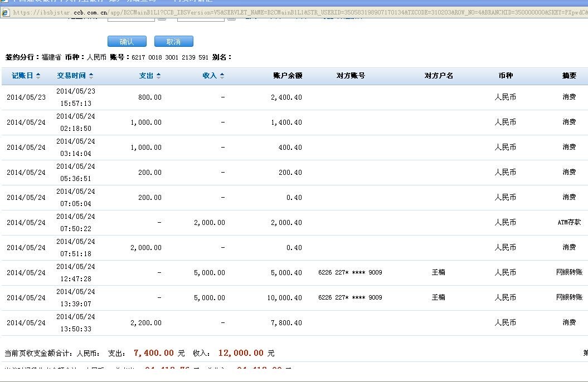Screen dimensions: 588x382
Task: Click the IE page icon in address bar
Action: (6, 12)
